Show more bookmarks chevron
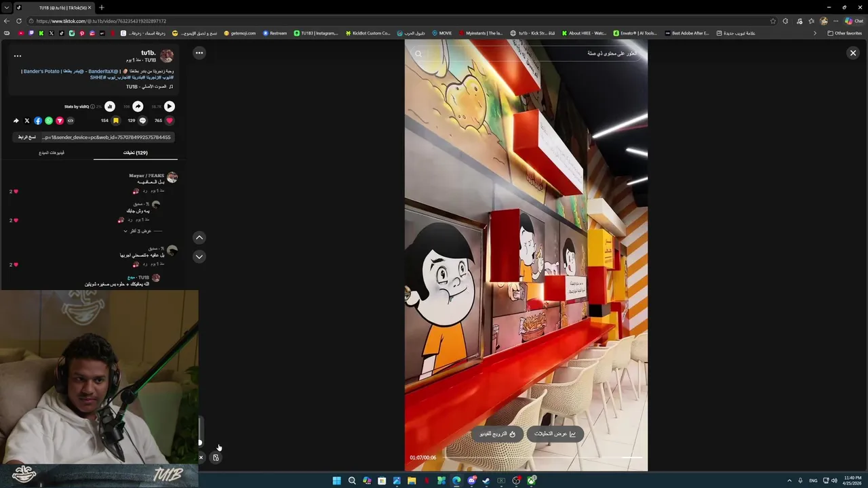 point(815,33)
